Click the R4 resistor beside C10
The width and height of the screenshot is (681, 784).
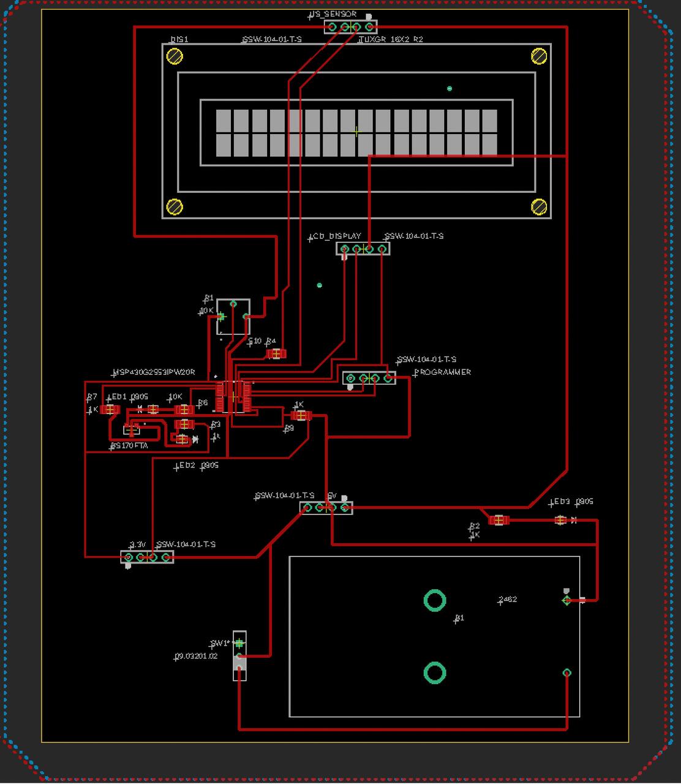[x=276, y=354]
